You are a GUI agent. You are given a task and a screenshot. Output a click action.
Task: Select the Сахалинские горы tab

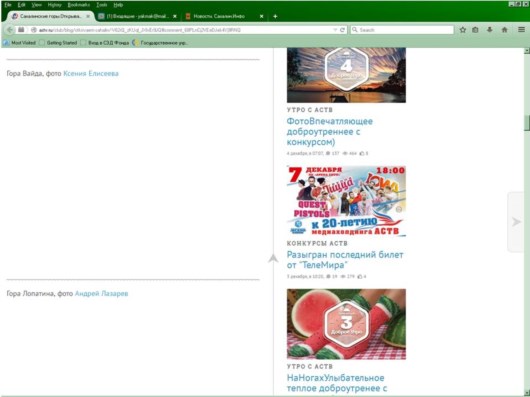[50, 16]
